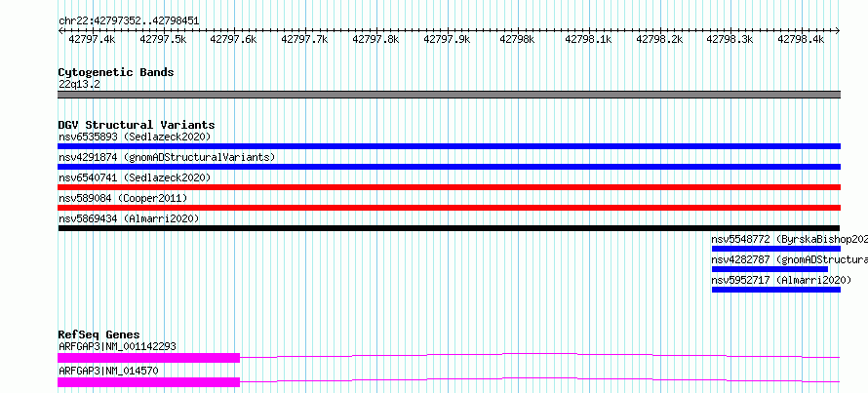Click the Cytogenetic Bands track title
Viewport: 868px width, 393px height.
pos(116,72)
